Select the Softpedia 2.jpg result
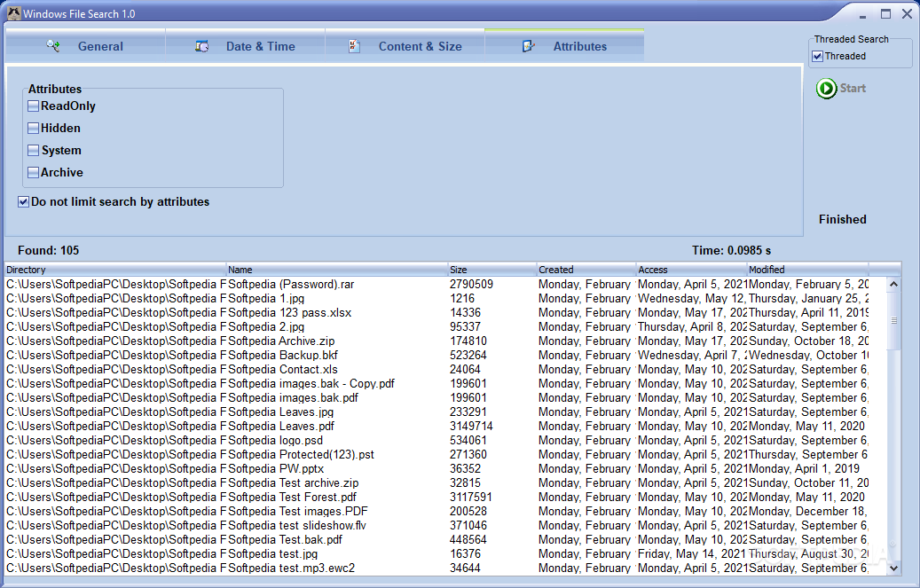The height and width of the screenshot is (588, 920). (x=437, y=327)
